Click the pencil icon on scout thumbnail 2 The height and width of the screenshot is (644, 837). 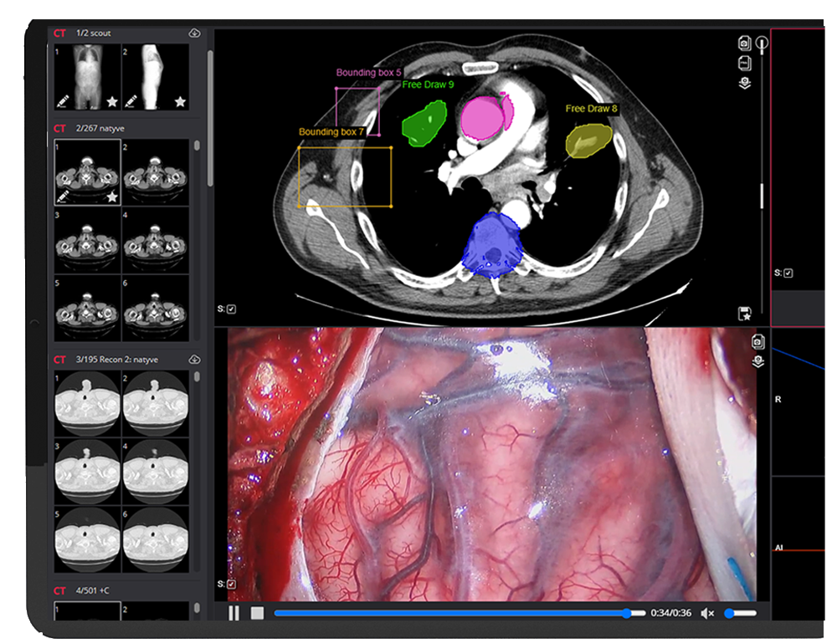click(x=131, y=101)
